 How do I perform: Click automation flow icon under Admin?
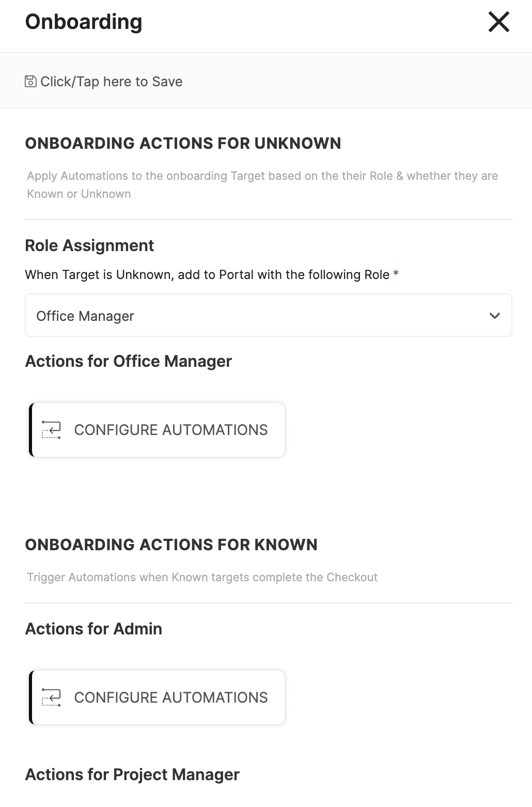[x=51, y=697]
